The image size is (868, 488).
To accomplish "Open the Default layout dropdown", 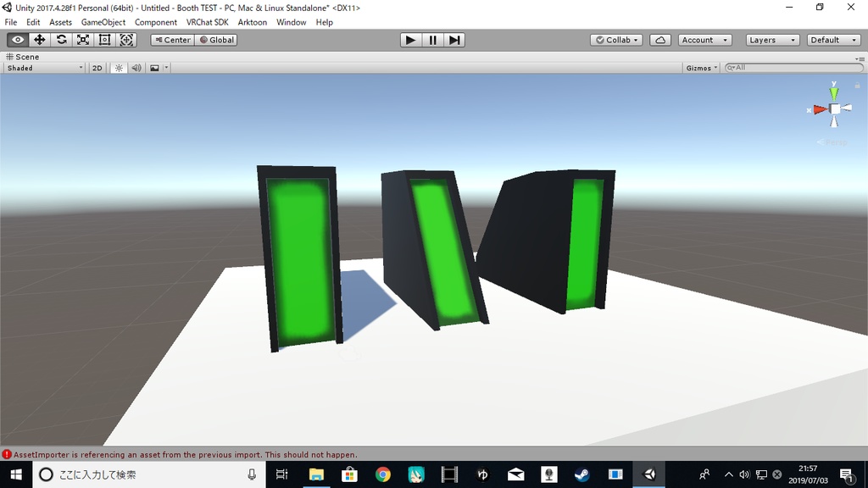I will point(834,40).
